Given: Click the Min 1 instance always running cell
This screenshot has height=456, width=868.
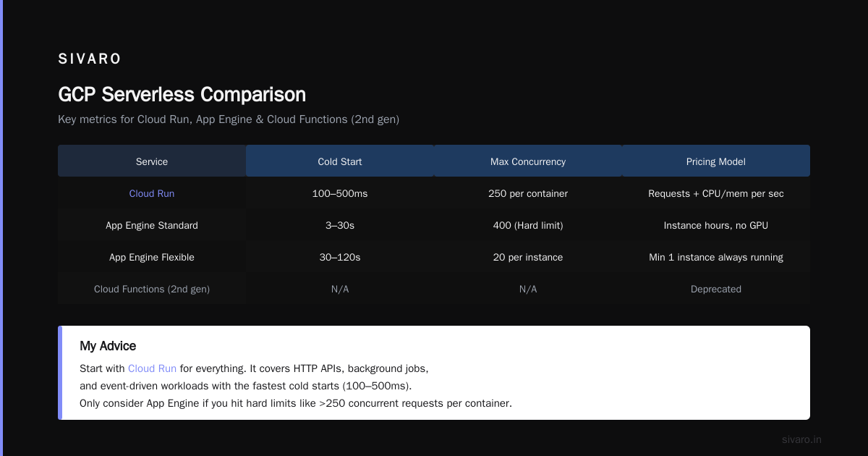Looking at the screenshot, I should point(716,257).
